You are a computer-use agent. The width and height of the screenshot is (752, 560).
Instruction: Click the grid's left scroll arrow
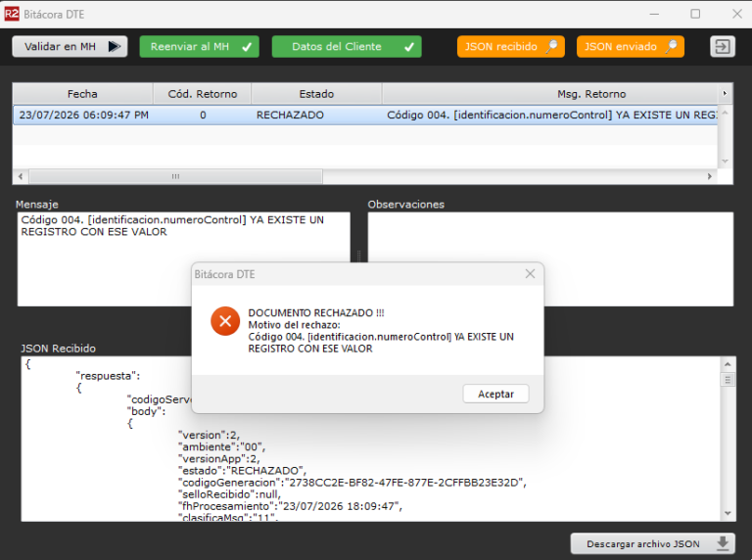coord(21,176)
